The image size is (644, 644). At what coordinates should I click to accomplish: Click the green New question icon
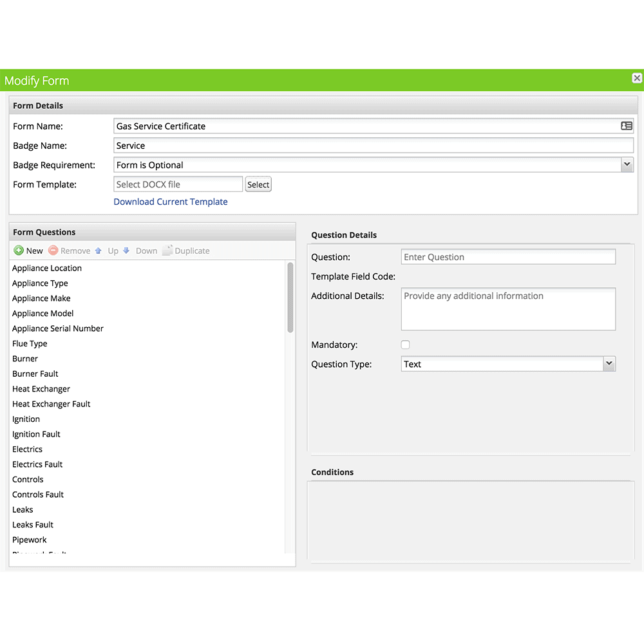pyautogui.click(x=19, y=251)
